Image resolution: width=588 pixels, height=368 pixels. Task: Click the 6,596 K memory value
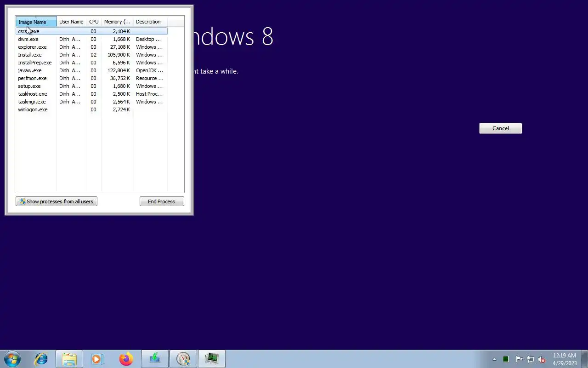122,63
